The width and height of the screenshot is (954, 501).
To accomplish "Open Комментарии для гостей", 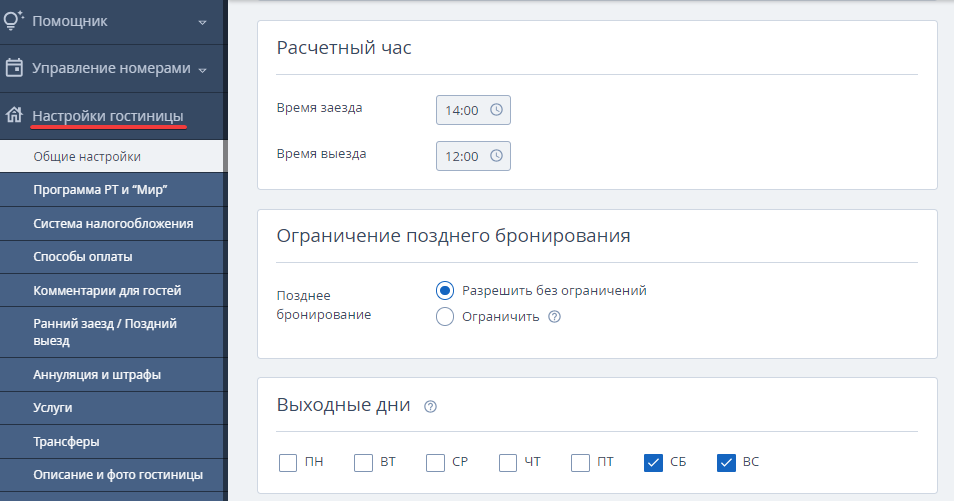I will 112,290.
